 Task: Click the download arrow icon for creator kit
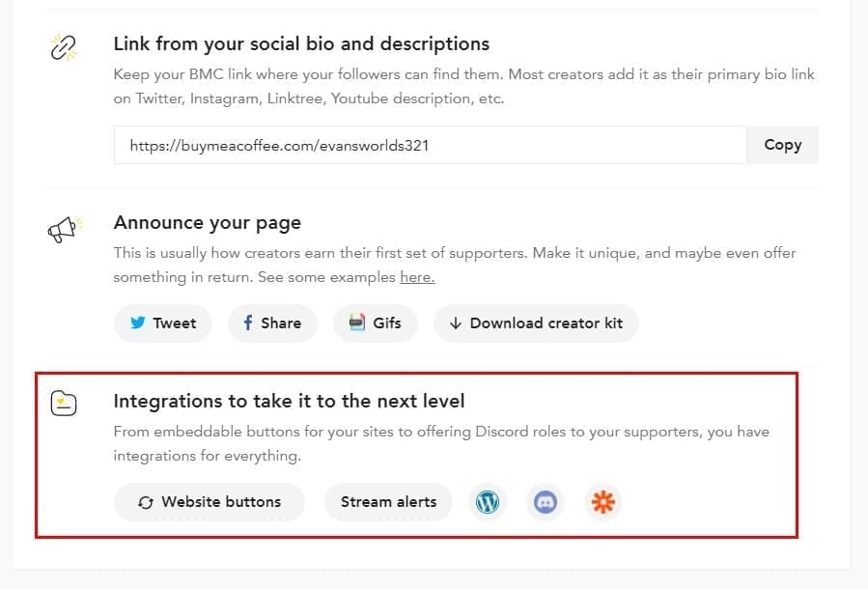click(455, 323)
